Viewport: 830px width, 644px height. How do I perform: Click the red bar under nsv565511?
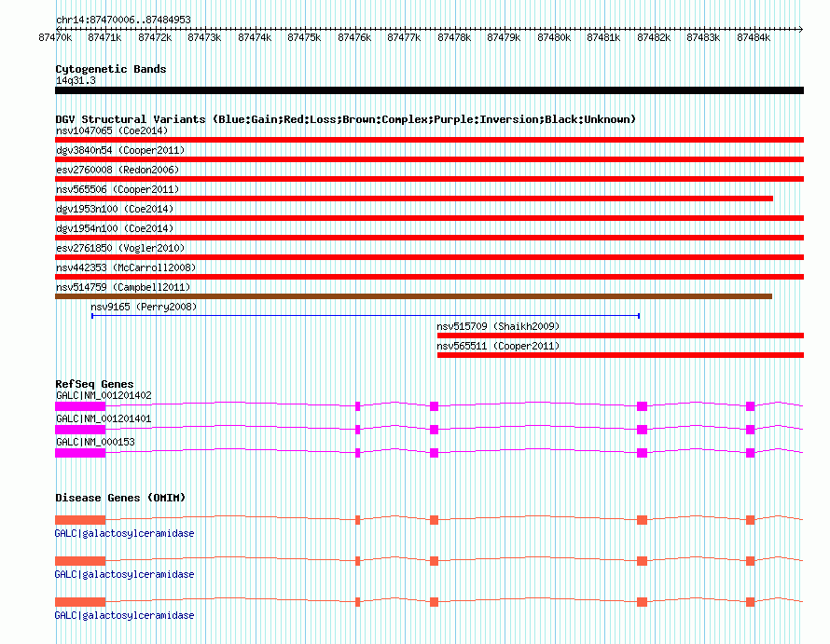[x=620, y=355]
